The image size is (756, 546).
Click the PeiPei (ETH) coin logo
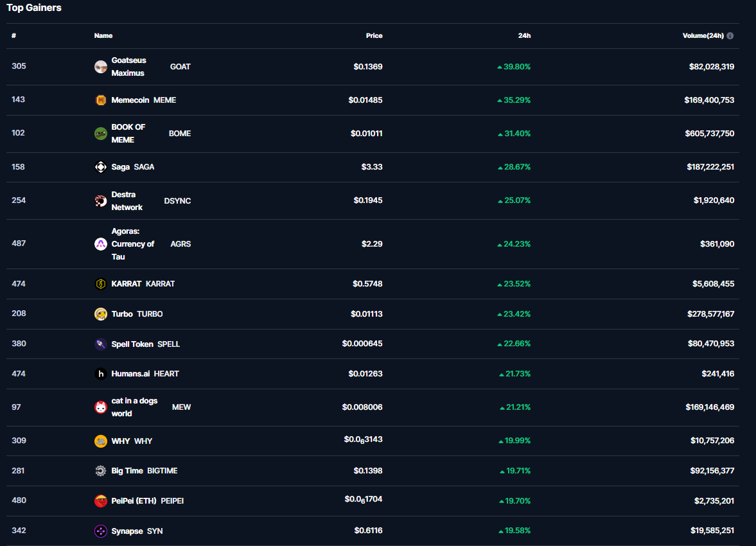tap(101, 500)
